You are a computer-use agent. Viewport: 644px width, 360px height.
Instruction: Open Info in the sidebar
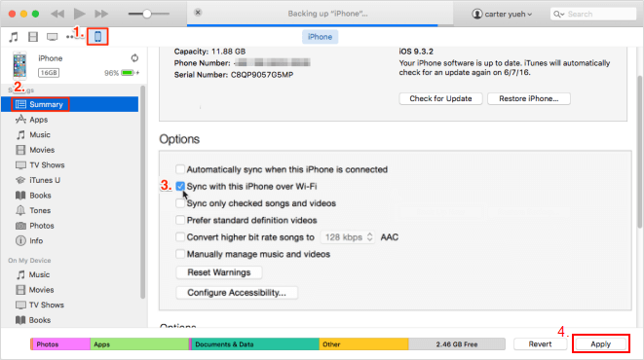(x=36, y=241)
